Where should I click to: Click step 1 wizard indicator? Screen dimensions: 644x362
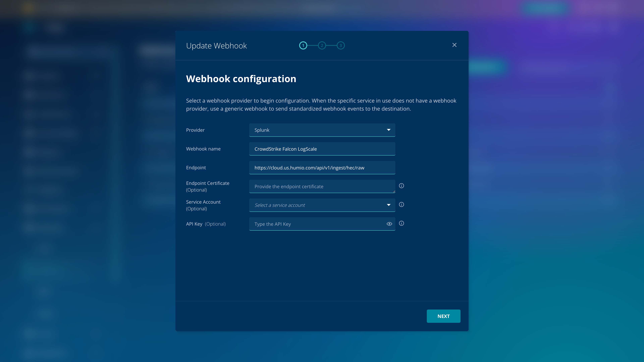(303, 45)
